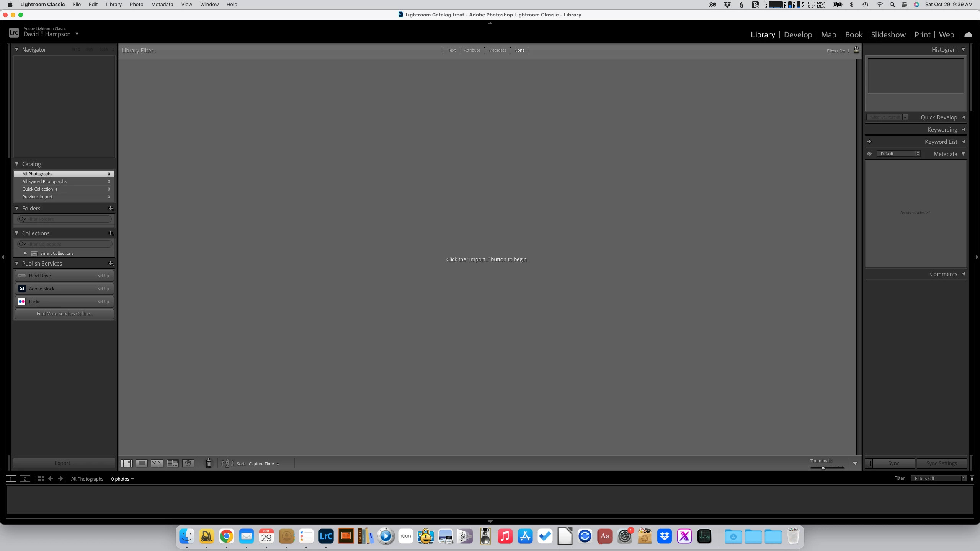The width and height of the screenshot is (980, 551).
Task: Click the cloud sync status icon
Action: 968,34
